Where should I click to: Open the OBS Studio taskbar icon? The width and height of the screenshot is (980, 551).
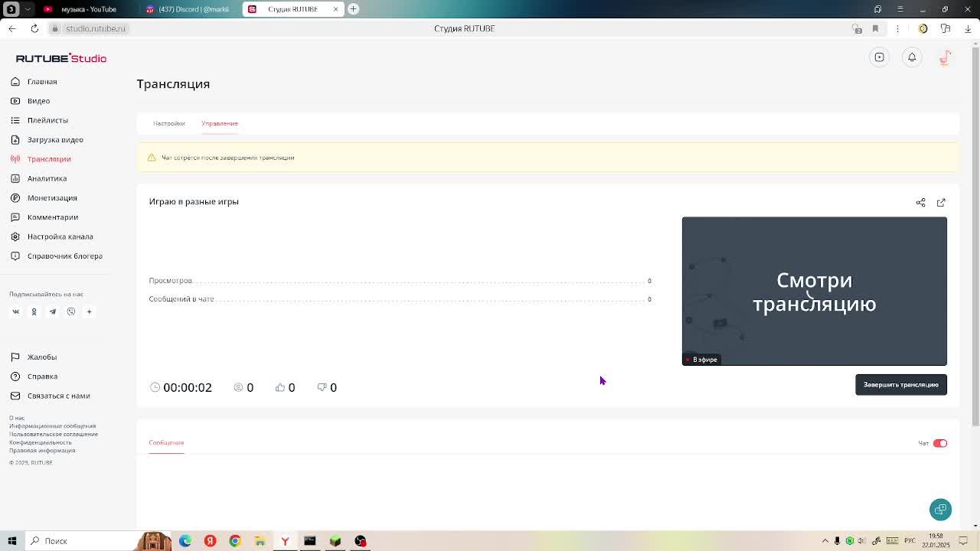[361, 541]
